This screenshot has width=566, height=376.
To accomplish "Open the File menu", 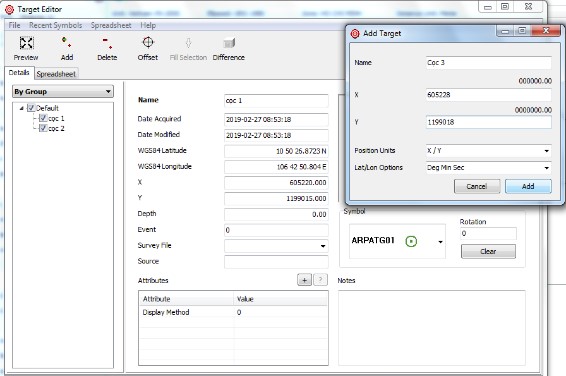I will (14, 25).
